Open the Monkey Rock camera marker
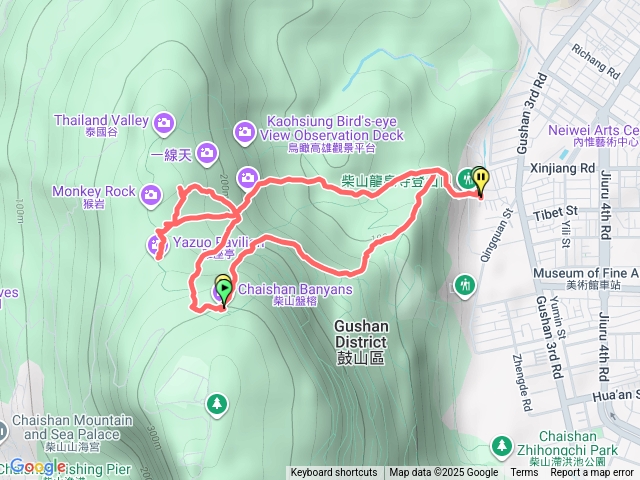 151,195
